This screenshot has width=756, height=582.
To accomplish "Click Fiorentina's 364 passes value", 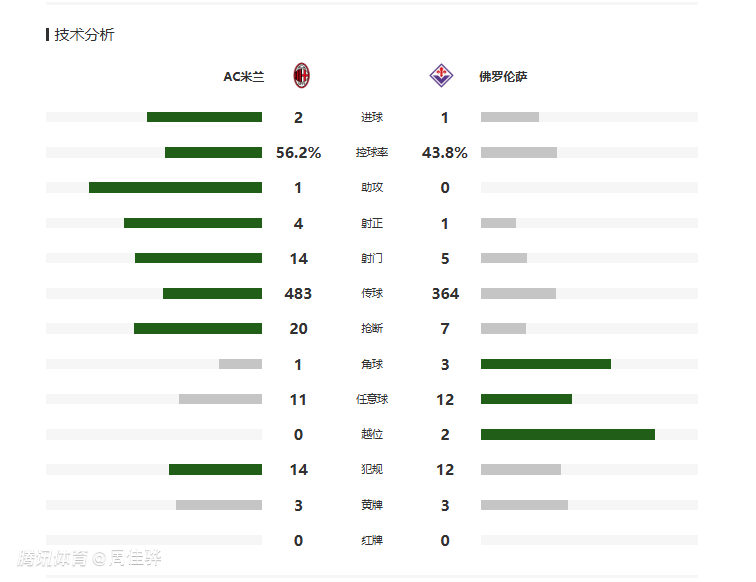I will coord(445,294).
